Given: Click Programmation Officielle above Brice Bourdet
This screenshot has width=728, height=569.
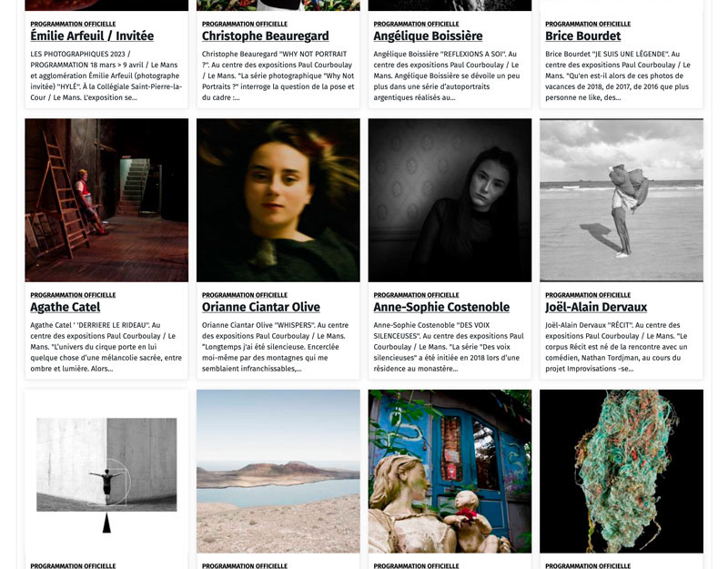Looking at the screenshot, I should click(x=588, y=24).
